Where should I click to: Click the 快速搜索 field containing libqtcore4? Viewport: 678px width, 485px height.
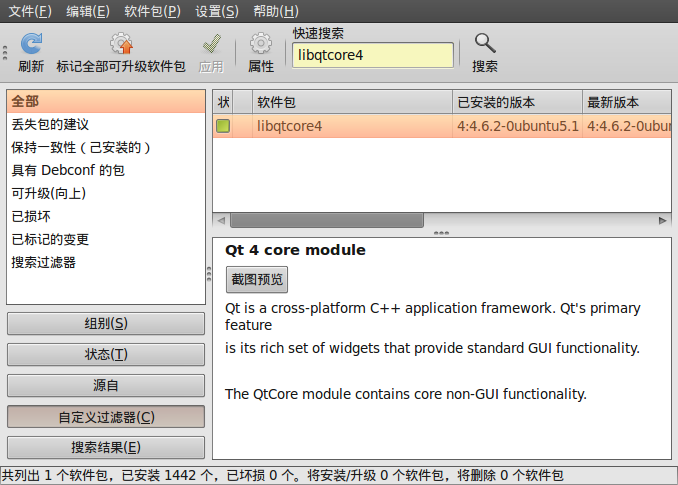[x=373, y=55]
